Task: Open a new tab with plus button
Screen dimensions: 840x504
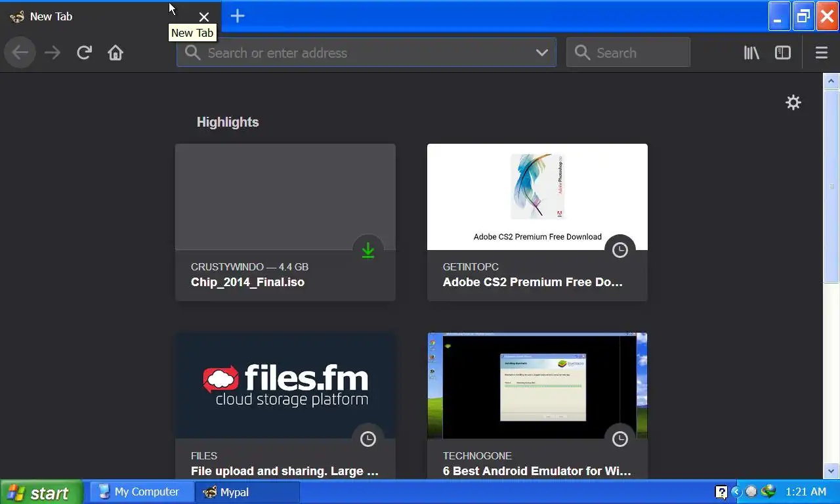Action: tap(238, 16)
